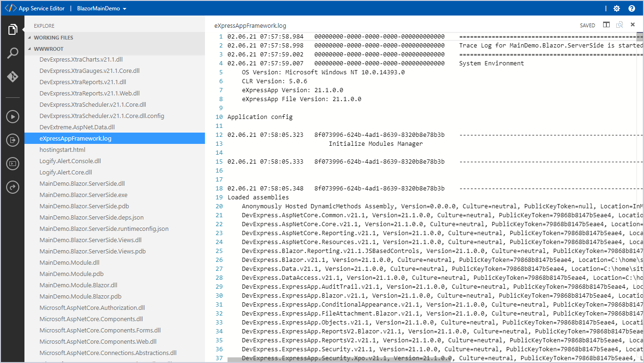Collapse the WWWROOT section
Viewport: 644px width, 363px height.
(48, 49)
